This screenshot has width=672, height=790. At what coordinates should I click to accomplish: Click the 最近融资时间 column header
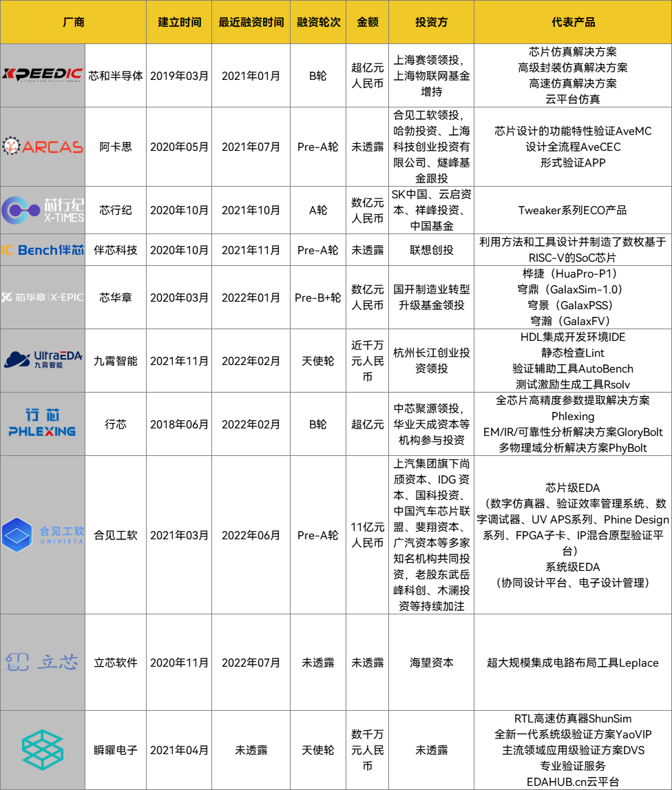(x=251, y=22)
